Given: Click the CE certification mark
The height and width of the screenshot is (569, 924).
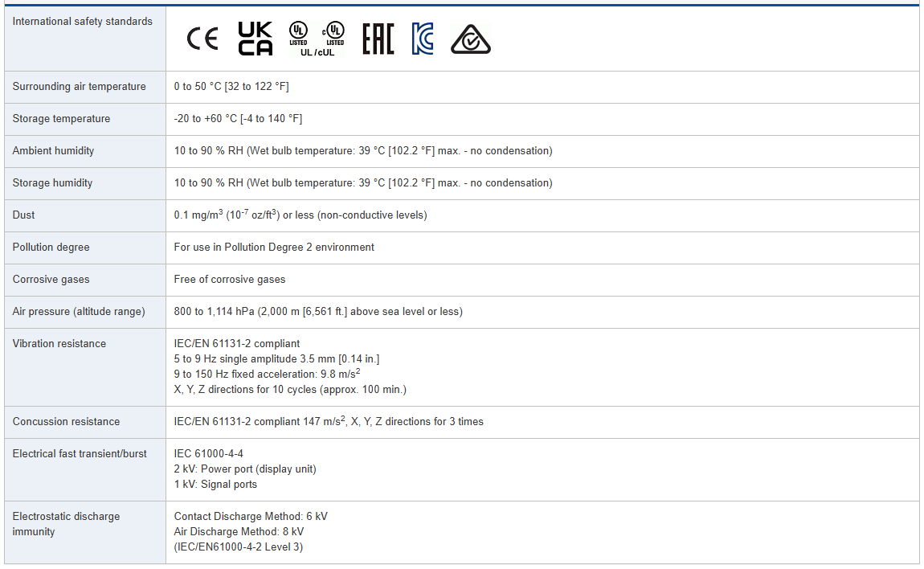Looking at the screenshot, I should click(202, 39).
